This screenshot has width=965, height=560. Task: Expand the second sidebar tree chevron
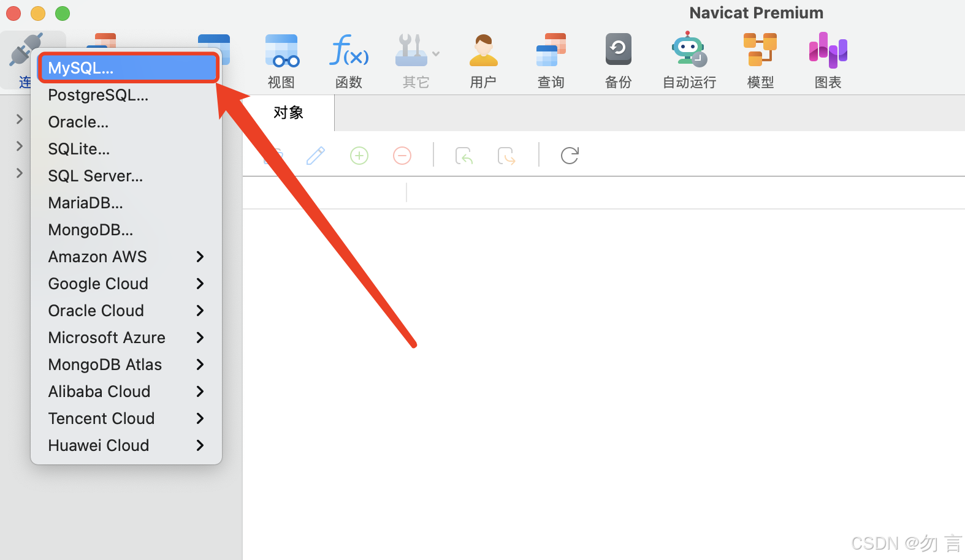pyautogui.click(x=20, y=146)
